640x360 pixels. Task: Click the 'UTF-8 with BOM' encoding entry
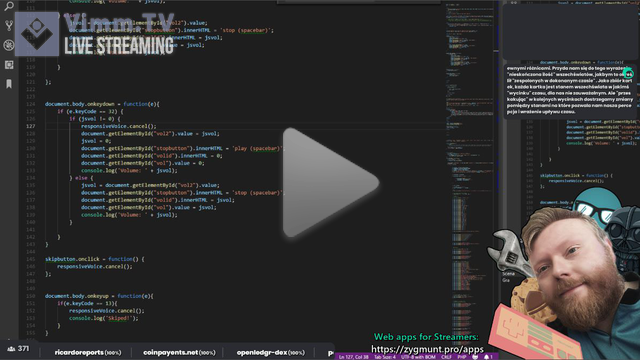[418, 357]
